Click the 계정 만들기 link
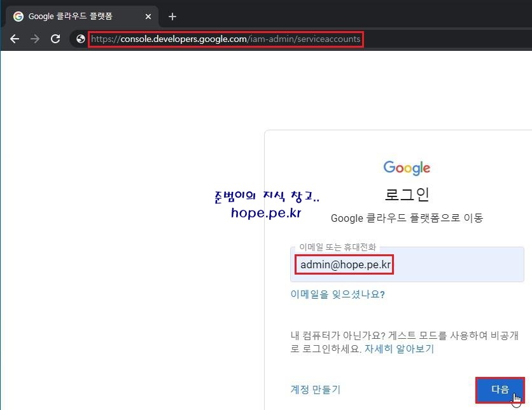 pyautogui.click(x=316, y=389)
